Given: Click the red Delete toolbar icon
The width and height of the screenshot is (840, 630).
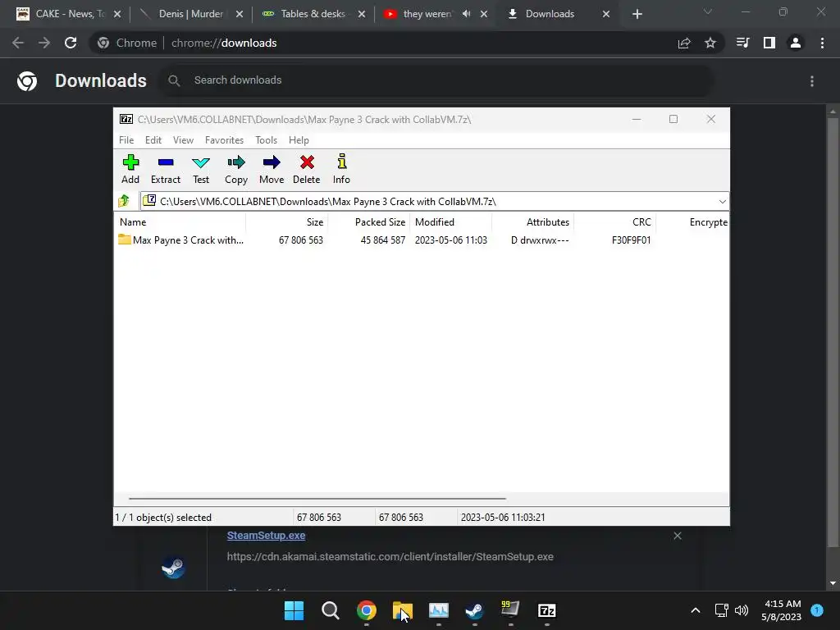Looking at the screenshot, I should coord(307,169).
